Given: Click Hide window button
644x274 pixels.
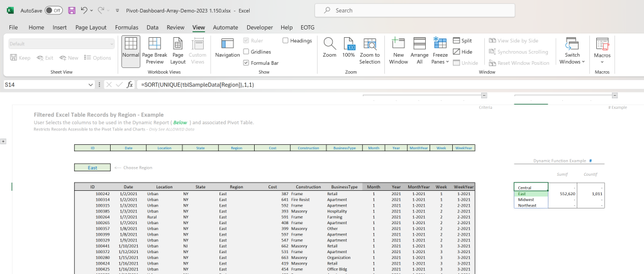Looking at the screenshot, I should (x=462, y=52).
